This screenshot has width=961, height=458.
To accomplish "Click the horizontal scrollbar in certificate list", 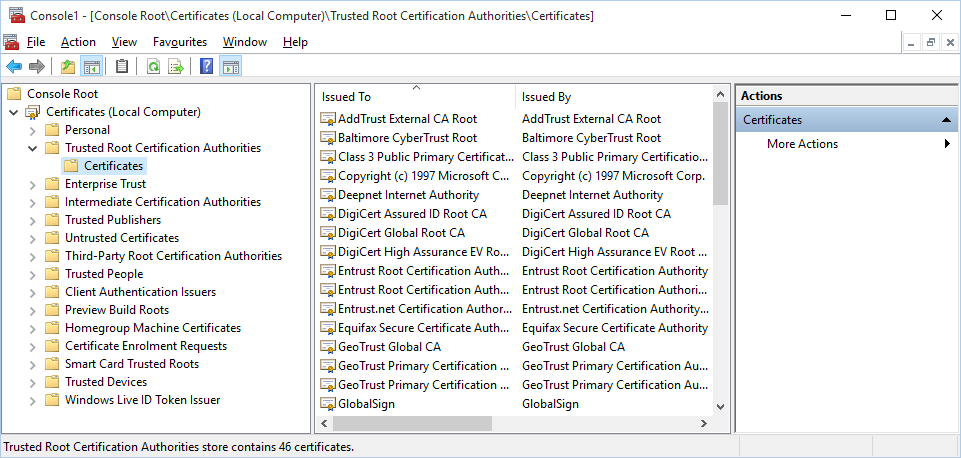I will tap(410, 423).
